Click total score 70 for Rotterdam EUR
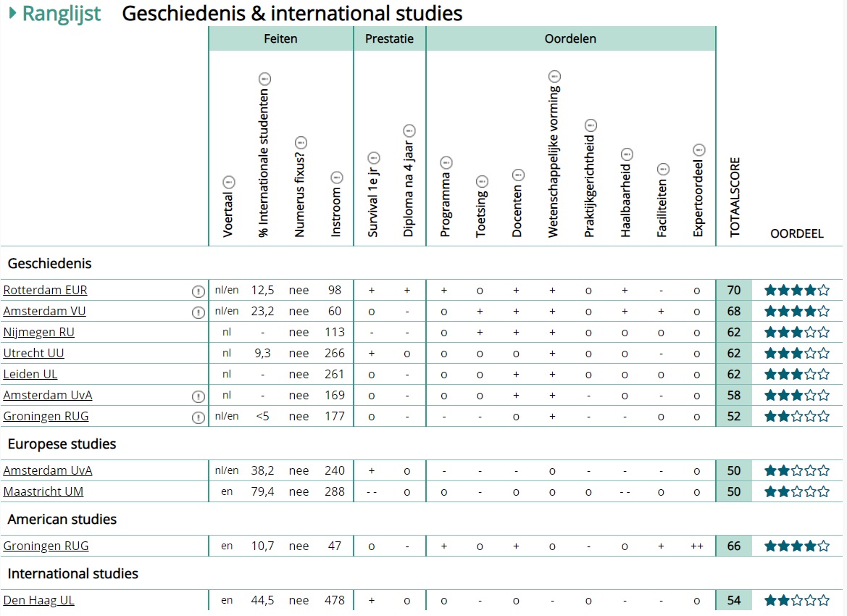 [733, 290]
